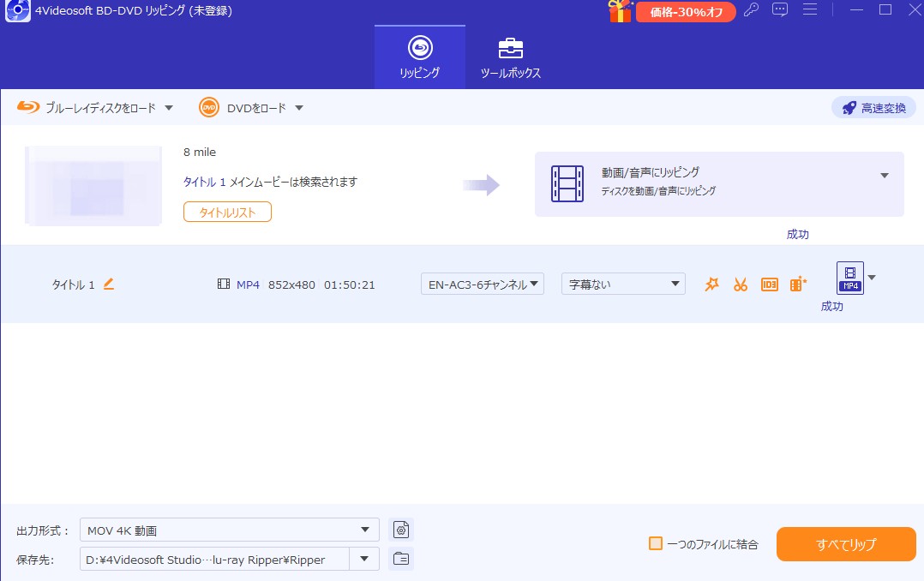Expand the Blu-ray load dropdown arrow
This screenshot has width=924, height=581.
pos(169,108)
